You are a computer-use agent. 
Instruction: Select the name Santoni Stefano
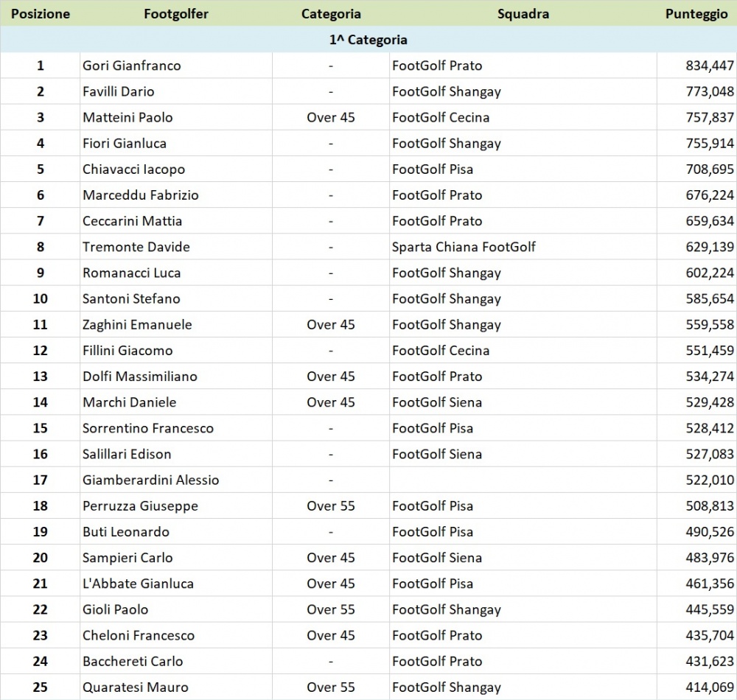[x=131, y=298]
